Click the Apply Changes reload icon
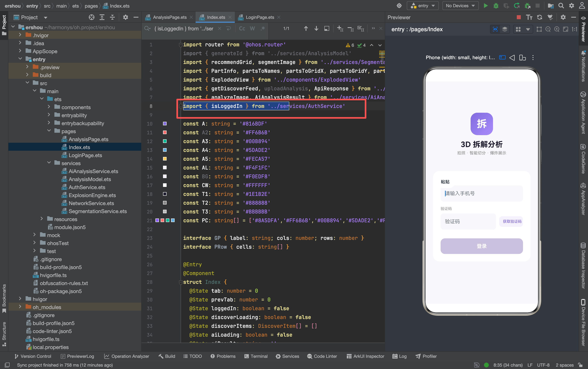Viewport: 588px width, 369px height. pyautogui.click(x=517, y=6)
